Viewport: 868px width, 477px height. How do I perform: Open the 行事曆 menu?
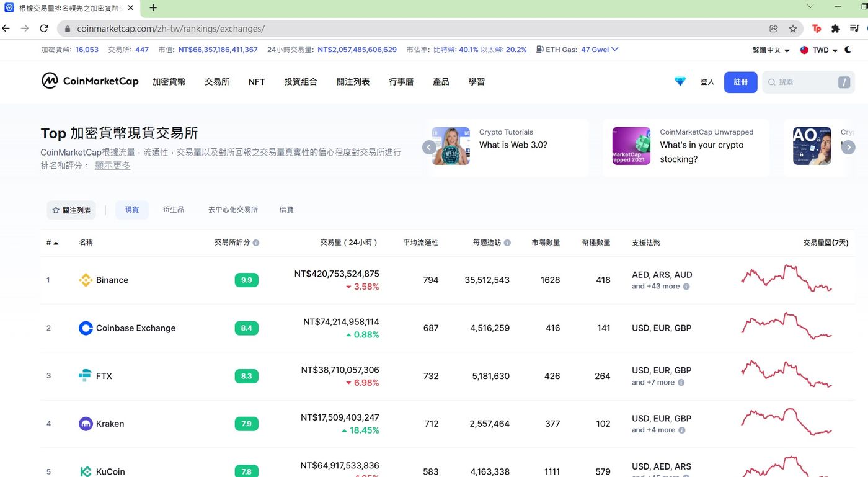pyautogui.click(x=401, y=82)
